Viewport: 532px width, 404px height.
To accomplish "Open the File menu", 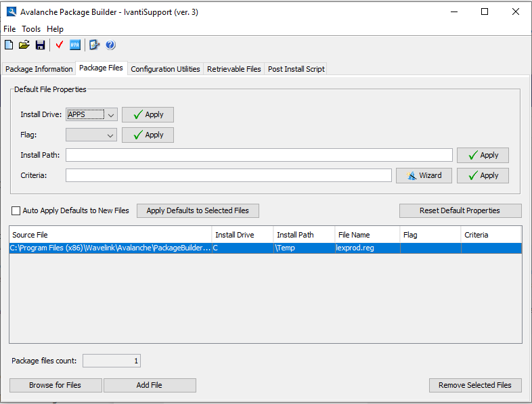I will tap(9, 29).
